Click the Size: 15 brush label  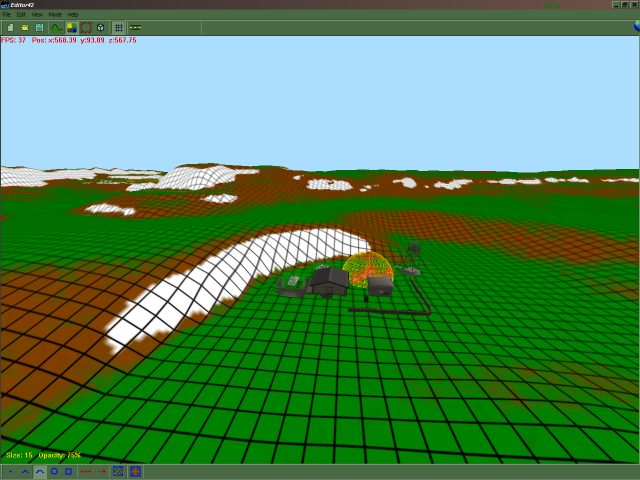(x=19, y=455)
